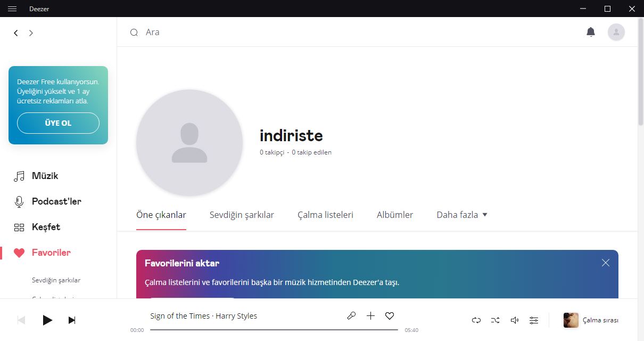Toggle shuffle mode
The height and width of the screenshot is (341, 644).
point(496,320)
